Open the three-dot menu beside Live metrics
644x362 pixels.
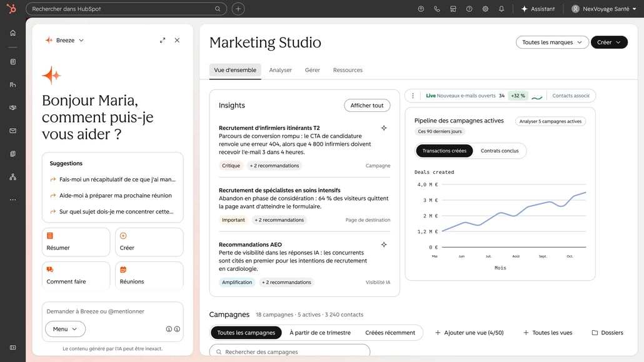413,96
